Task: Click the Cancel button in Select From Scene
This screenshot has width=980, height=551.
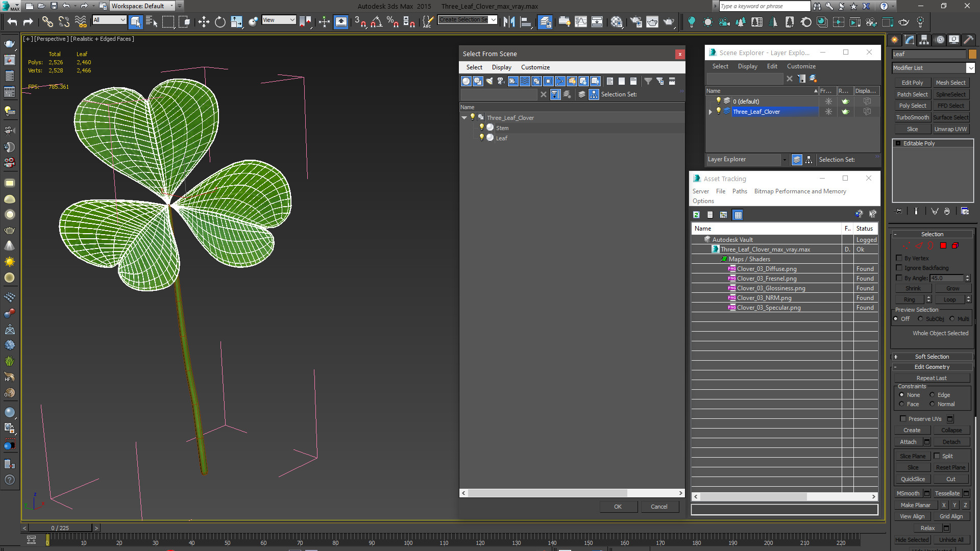Action: coord(659,507)
